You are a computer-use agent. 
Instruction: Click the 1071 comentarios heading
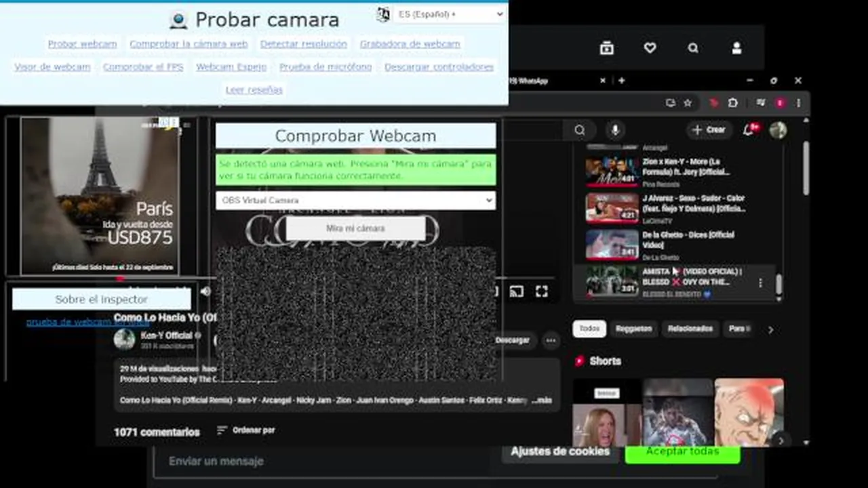pos(157,432)
